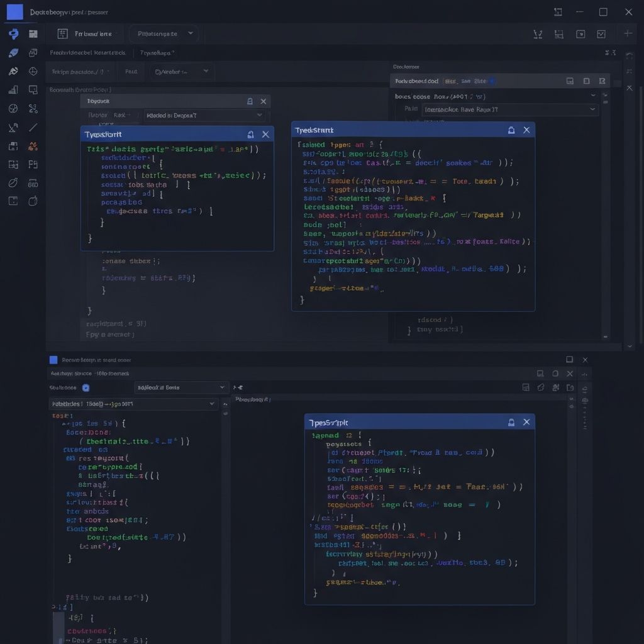Click the first tab label under the toolbar
This screenshot has width=644, height=644.
(x=87, y=53)
